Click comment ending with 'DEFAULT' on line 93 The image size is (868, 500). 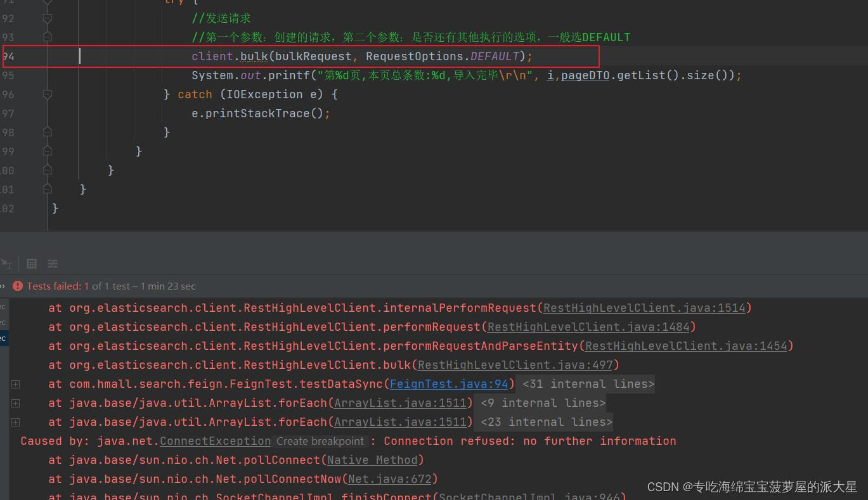click(x=411, y=37)
